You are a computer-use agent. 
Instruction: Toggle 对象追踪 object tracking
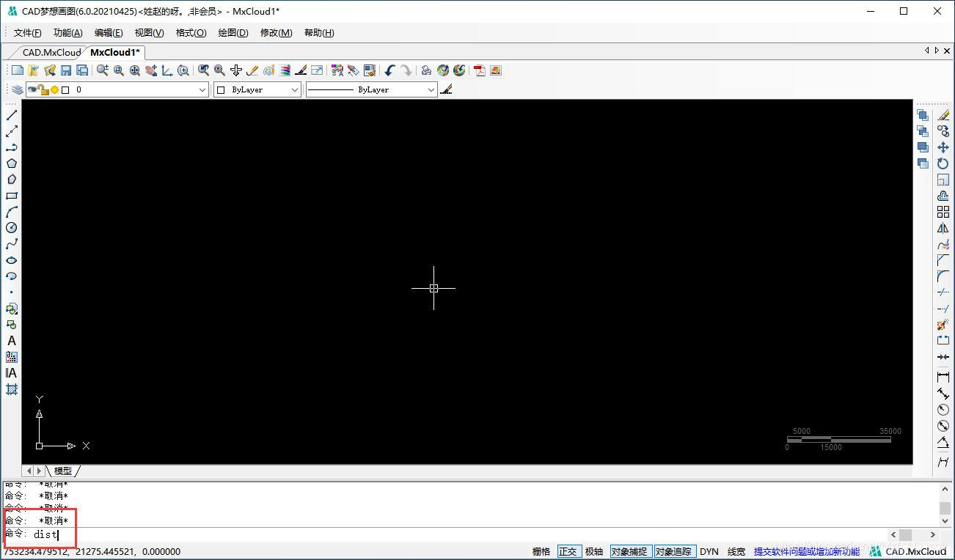(x=673, y=551)
